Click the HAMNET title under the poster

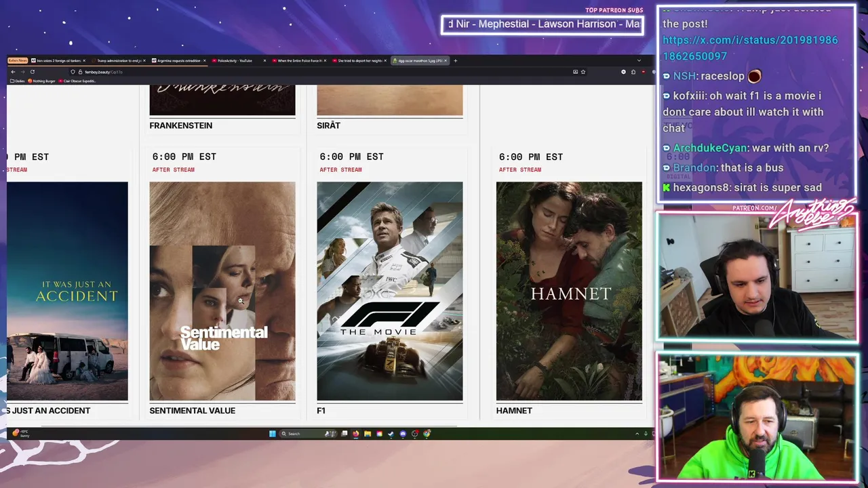pyautogui.click(x=514, y=411)
